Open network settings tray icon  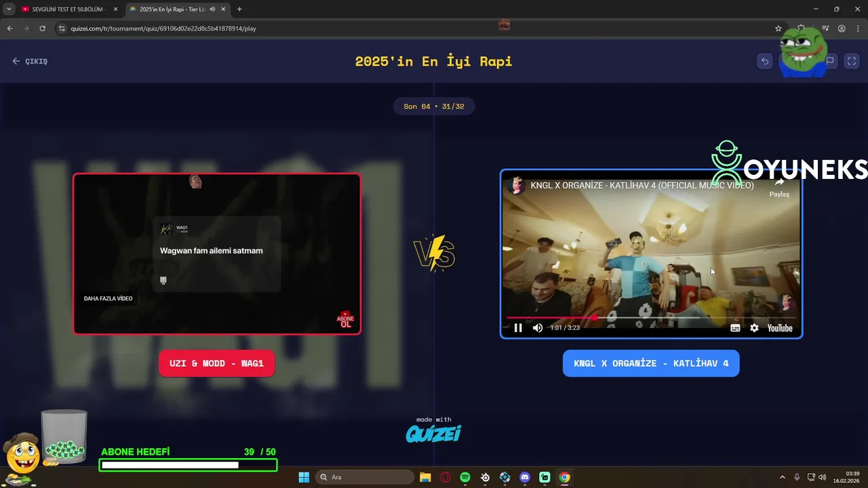pyautogui.click(x=811, y=477)
